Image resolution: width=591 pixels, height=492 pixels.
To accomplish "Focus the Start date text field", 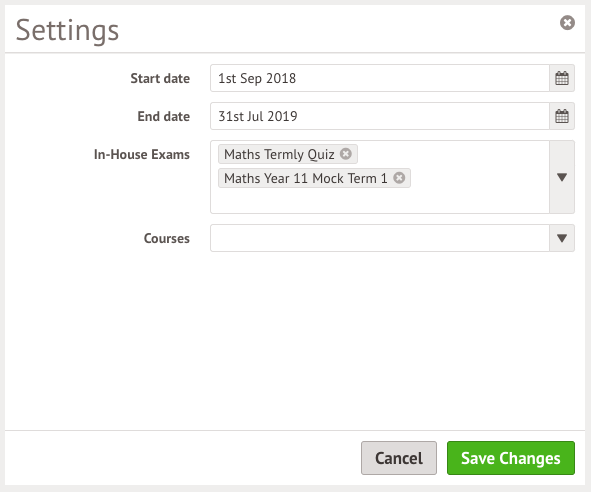I will (380, 78).
